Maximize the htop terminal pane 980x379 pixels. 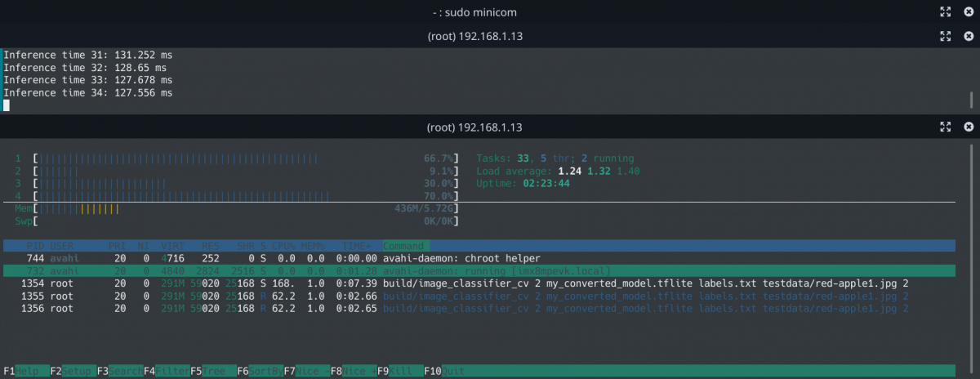pos(945,127)
